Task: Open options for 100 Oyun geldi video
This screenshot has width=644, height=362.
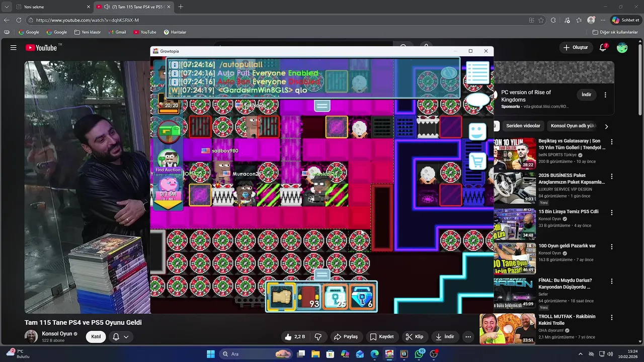Action: pyautogui.click(x=612, y=247)
